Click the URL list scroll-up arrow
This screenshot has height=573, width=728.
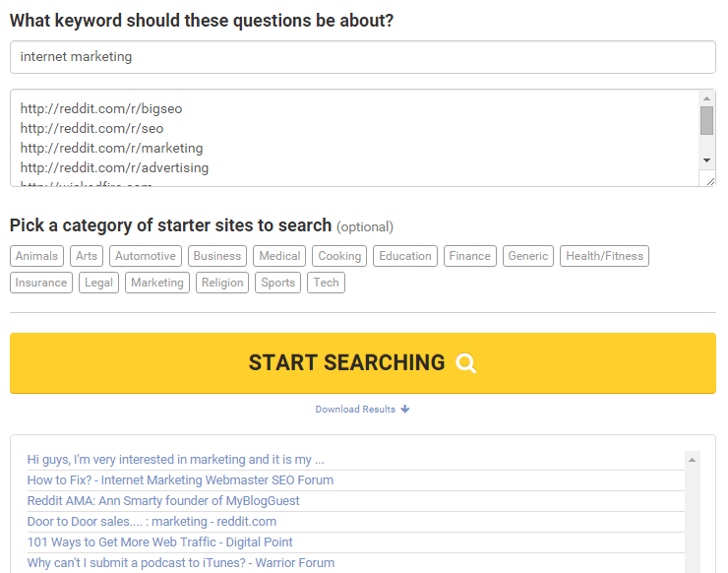point(706,98)
